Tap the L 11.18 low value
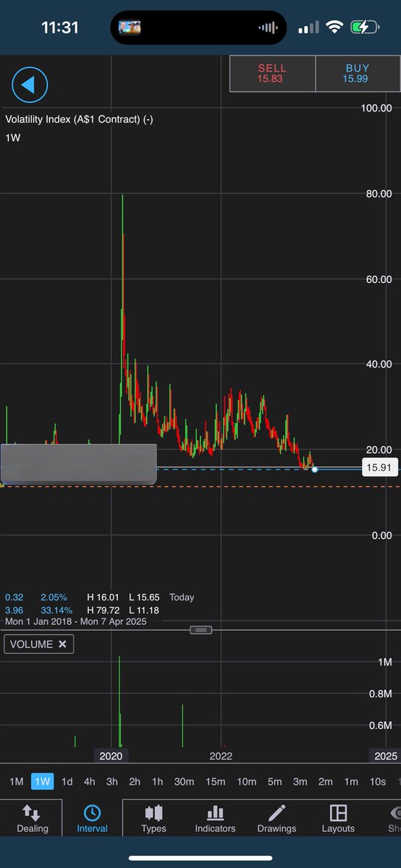Image resolution: width=401 pixels, height=868 pixels. pyautogui.click(x=144, y=610)
